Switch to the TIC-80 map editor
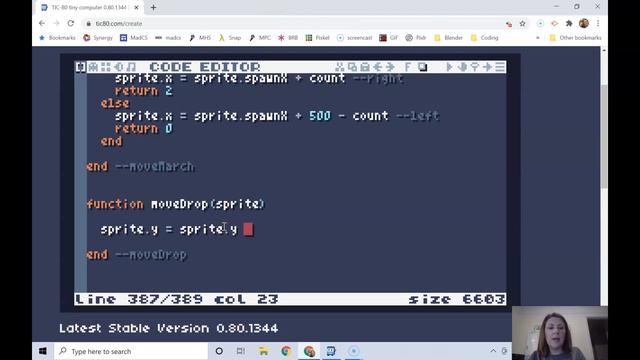Screen dimensions: 640x360 point(106,67)
